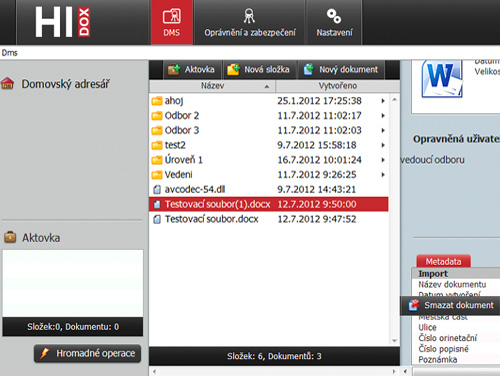Image resolution: width=500 pixels, height=376 pixels.
Task: Click the Domovský adresář house icon
Action: tap(7, 83)
